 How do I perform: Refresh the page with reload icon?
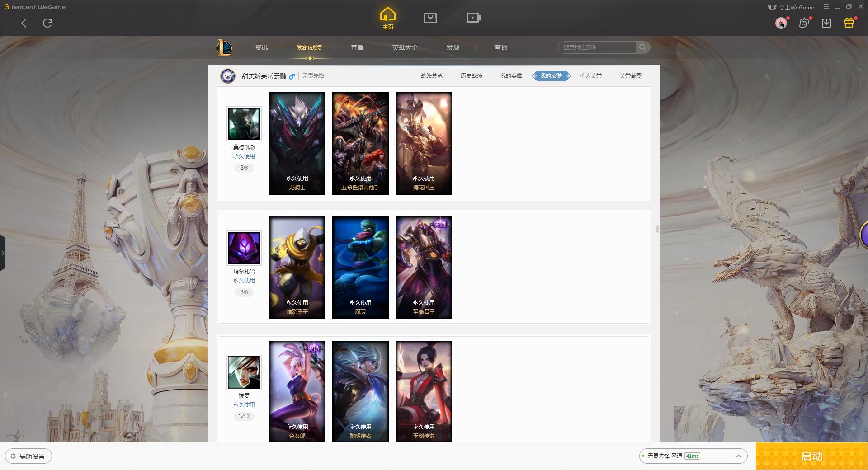pyautogui.click(x=47, y=23)
